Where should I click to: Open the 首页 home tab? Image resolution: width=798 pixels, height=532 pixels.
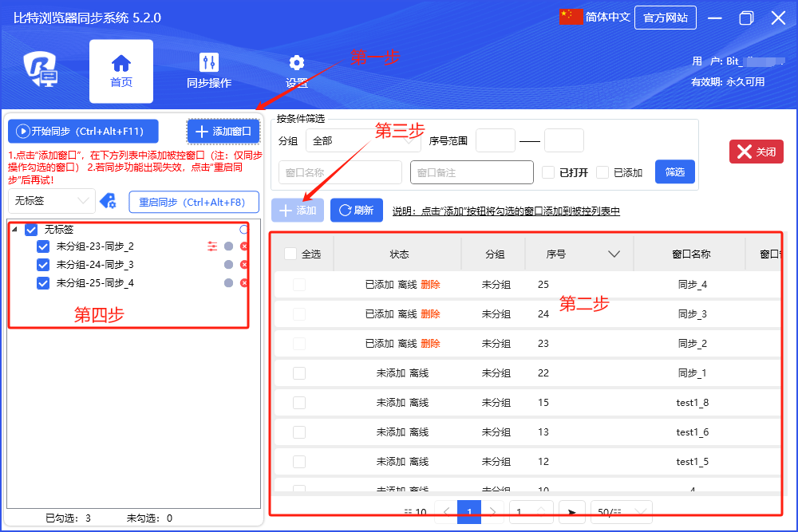[x=120, y=71]
